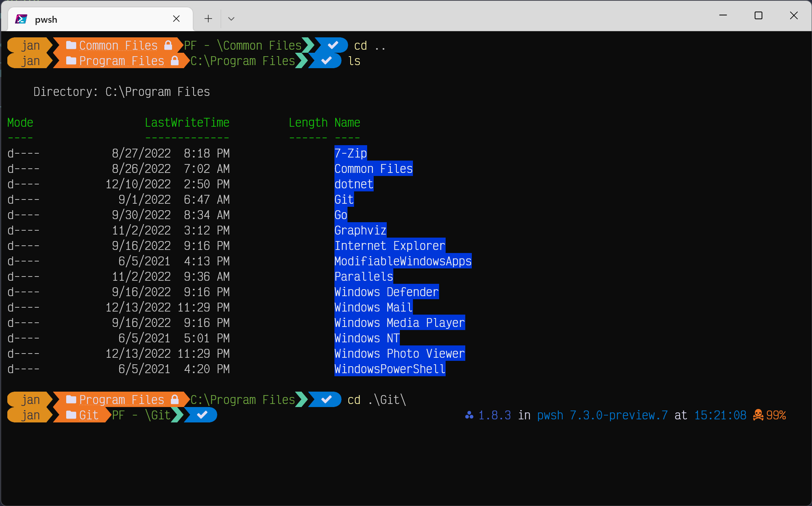Select the highlighted WindowsPowerShell directory entry
This screenshot has width=812, height=506.
tap(389, 369)
